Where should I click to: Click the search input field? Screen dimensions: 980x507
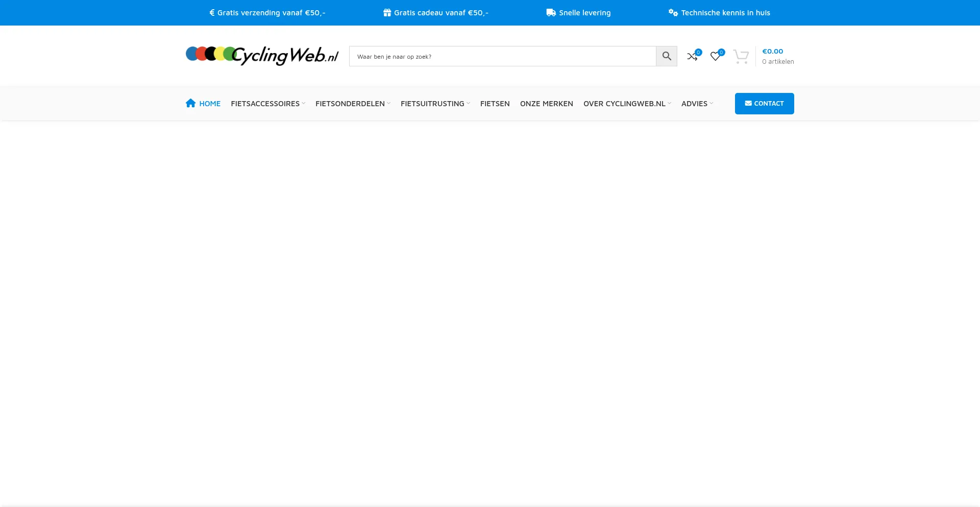pos(502,56)
